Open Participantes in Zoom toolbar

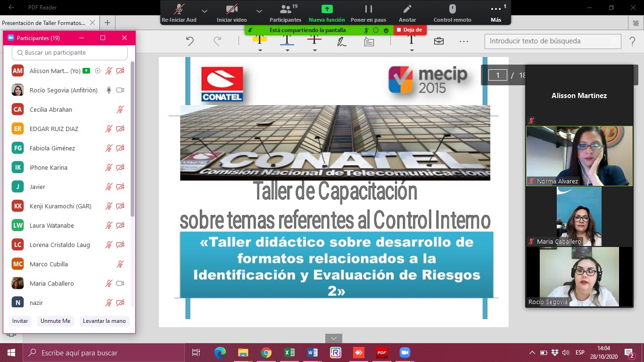[285, 13]
